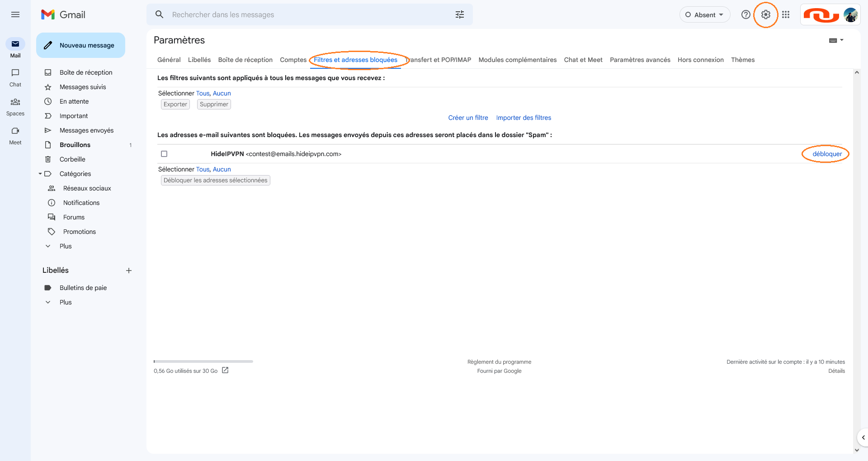Open Forums category
Screen dimensions: 868x461
point(74,217)
